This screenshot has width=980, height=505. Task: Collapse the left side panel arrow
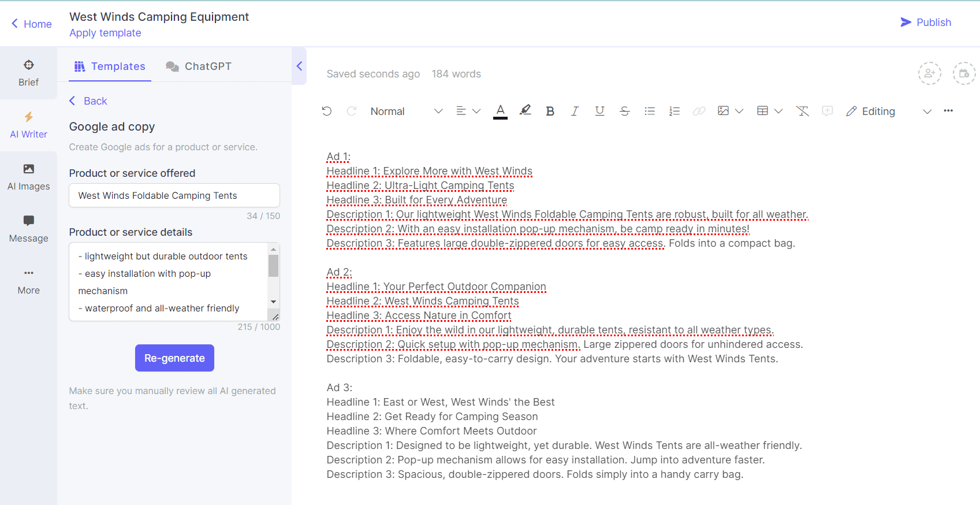[x=299, y=66]
